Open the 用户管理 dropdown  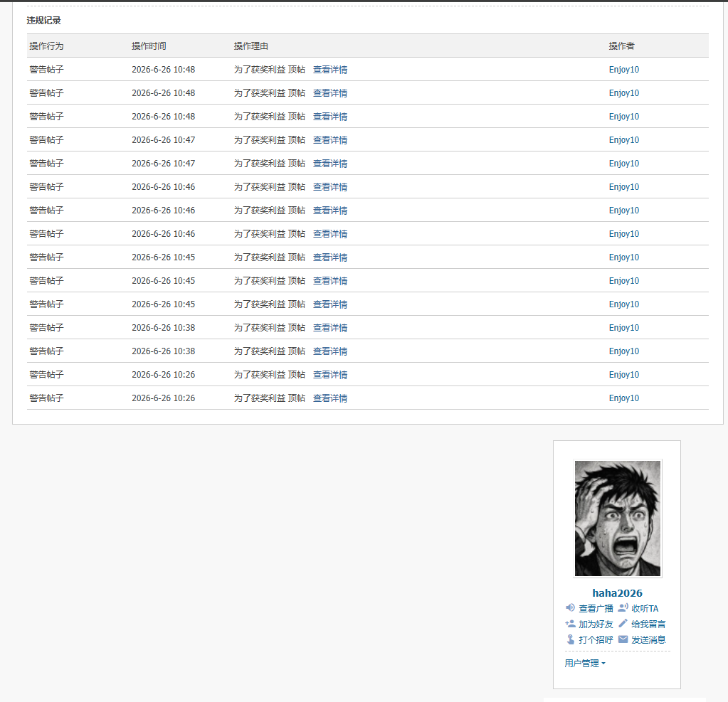tap(585, 664)
